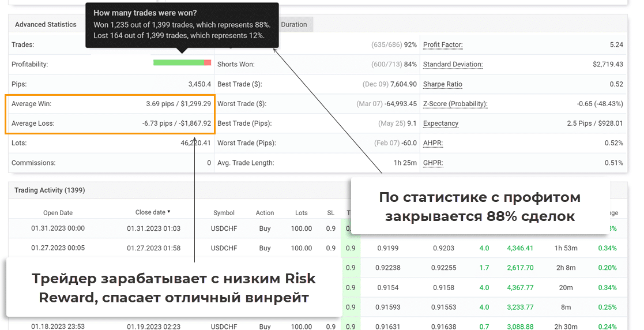Click the Z-Score (Probability) label

click(455, 104)
